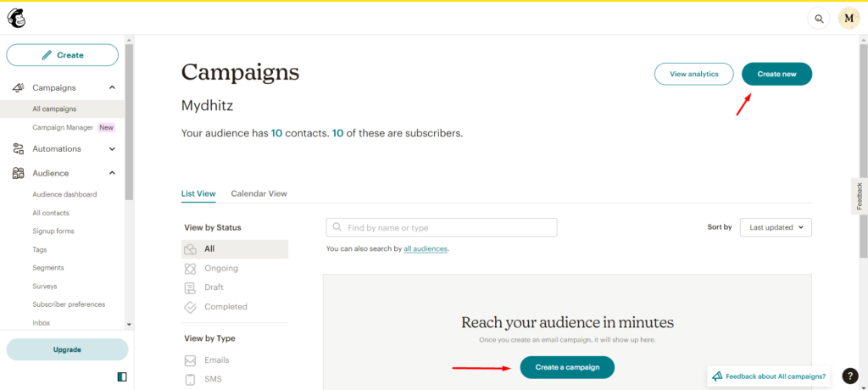The width and height of the screenshot is (868, 390).
Task: Click the Automations sidebar icon
Action: click(x=19, y=149)
